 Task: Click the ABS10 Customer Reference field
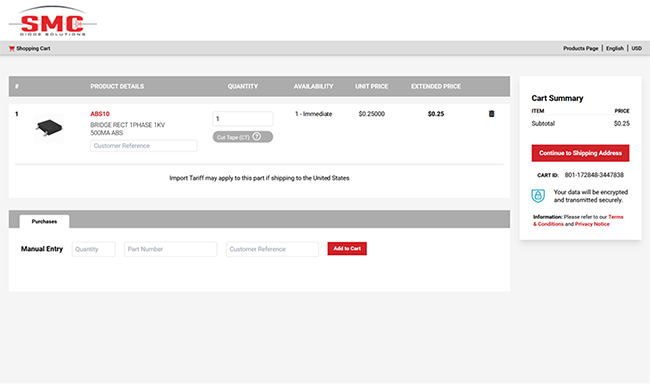144,146
